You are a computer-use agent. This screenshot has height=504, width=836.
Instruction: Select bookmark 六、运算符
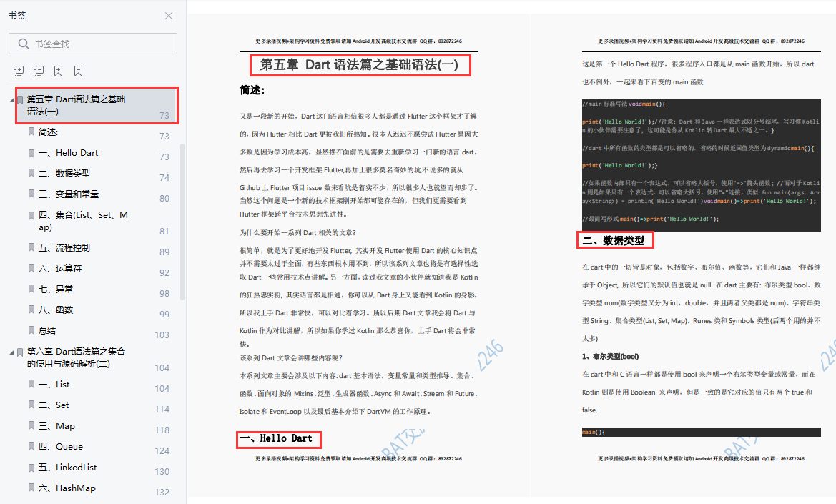coord(60,269)
